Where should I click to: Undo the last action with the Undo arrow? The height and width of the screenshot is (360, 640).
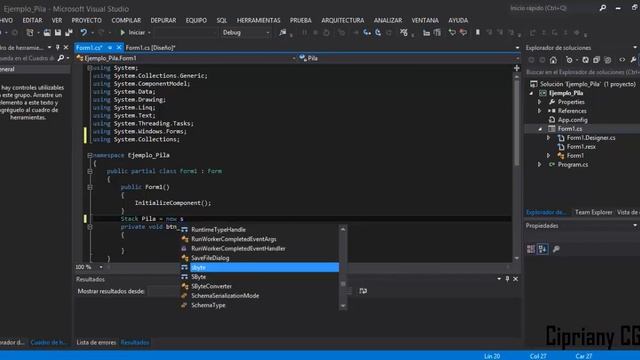point(84,32)
